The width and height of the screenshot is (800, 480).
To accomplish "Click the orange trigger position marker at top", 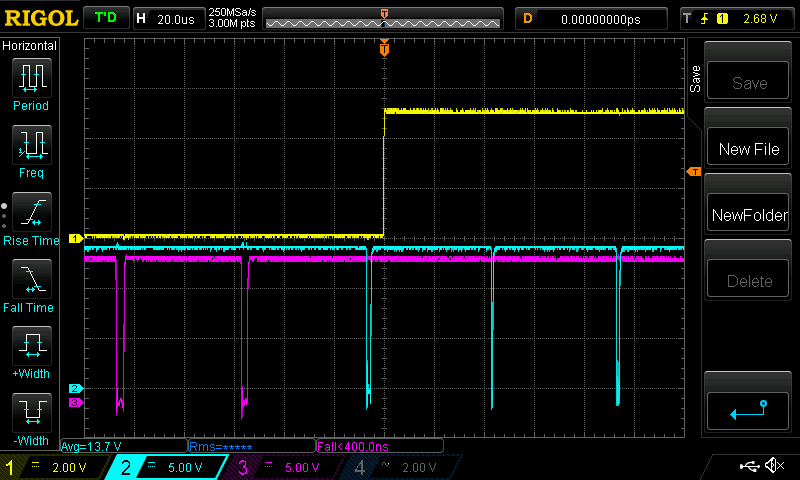I will coord(384,48).
